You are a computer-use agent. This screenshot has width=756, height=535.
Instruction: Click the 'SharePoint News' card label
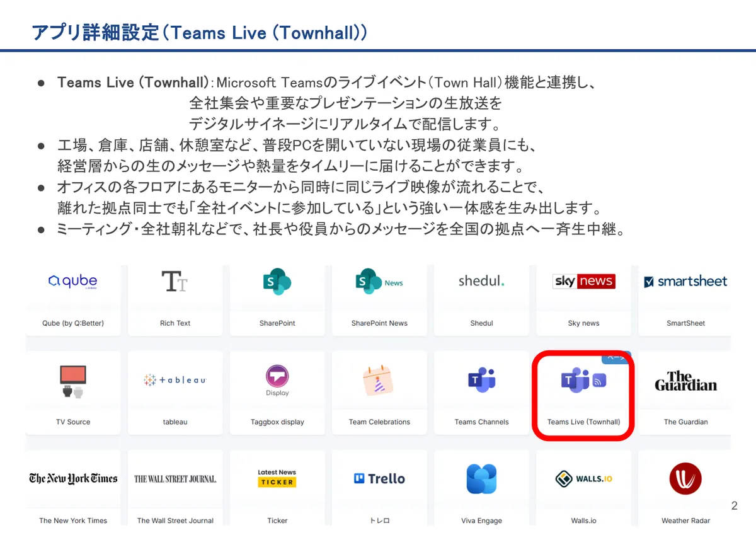pos(379,323)
